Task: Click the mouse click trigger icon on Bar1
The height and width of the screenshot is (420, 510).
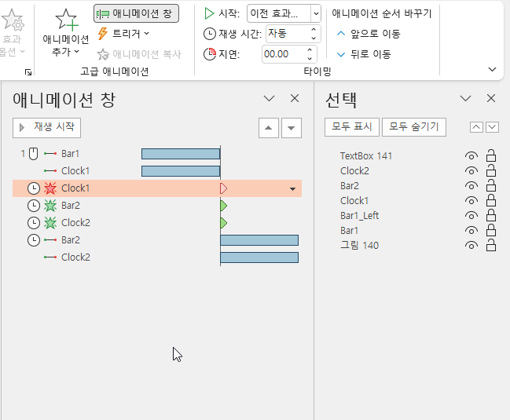Action: coord(34,154)
